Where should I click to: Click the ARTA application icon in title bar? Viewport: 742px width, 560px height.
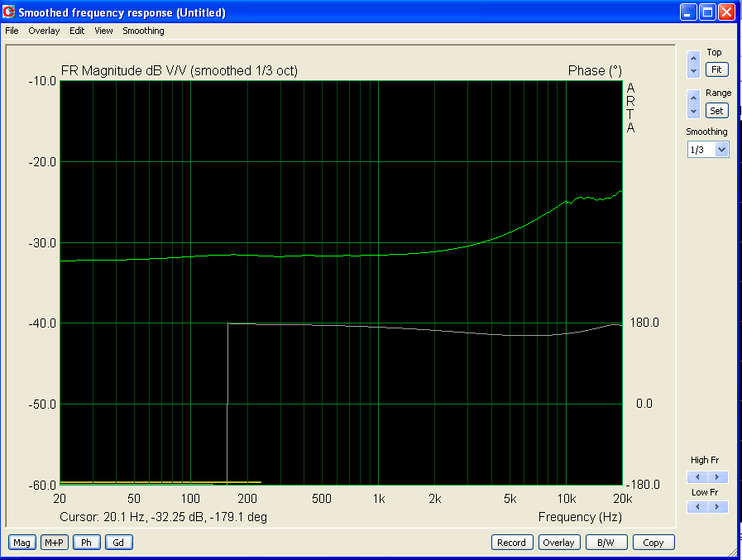(8, 12)
